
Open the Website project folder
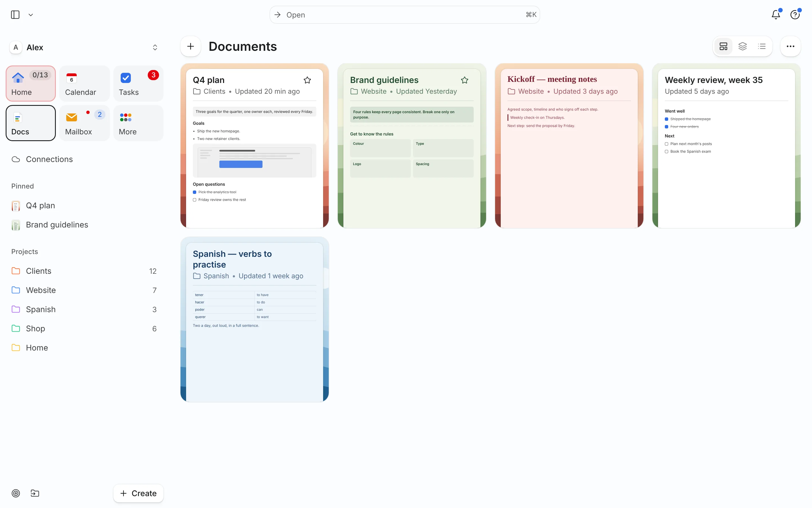tap(84, 290)
